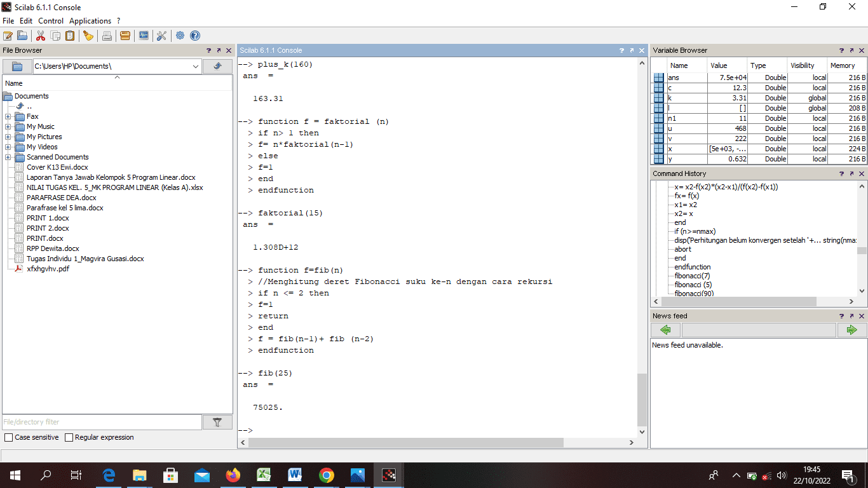Screen dimensions: 868x488
Task: Open the Control menu
Action: pos(51,21)
